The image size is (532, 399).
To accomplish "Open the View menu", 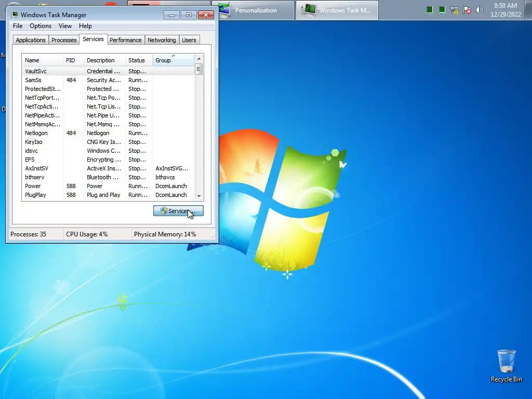I will click(65, 26).
